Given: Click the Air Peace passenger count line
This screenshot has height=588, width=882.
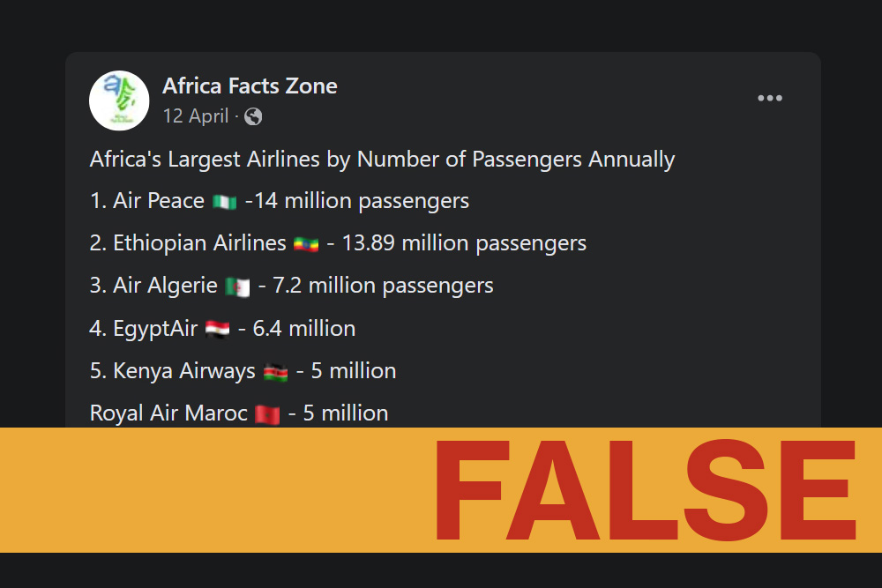Looking at the screenshot, I should 279,200.
